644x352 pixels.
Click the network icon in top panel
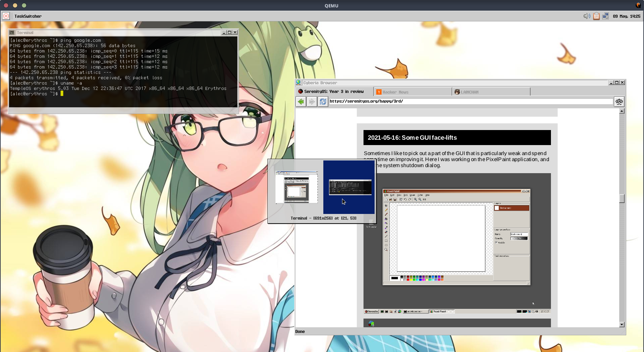point(606,16)
